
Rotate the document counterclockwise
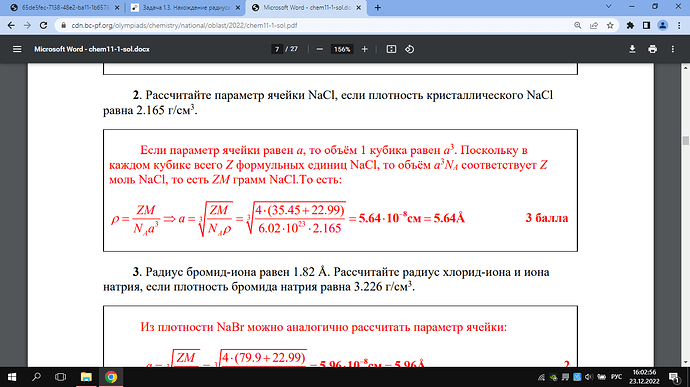coord(410,49)
